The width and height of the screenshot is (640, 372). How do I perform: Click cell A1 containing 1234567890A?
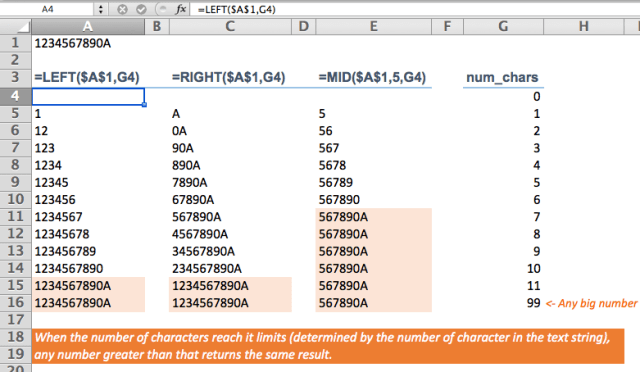pyautogui.click(x=88, y=43)
